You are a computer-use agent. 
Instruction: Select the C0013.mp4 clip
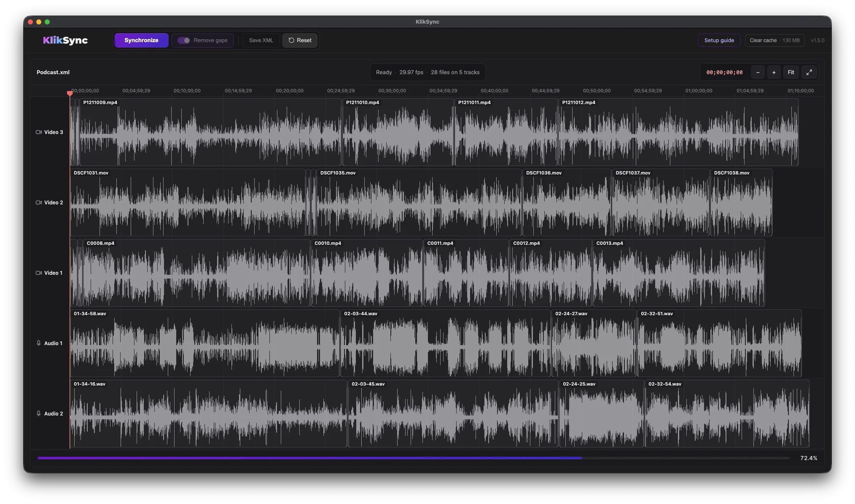[x=679, y=273]
